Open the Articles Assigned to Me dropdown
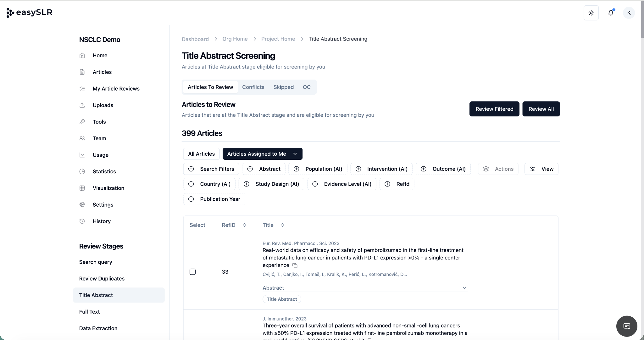Image resolution: width=644 pixels, height=340 pixels. tap(295, 154)
